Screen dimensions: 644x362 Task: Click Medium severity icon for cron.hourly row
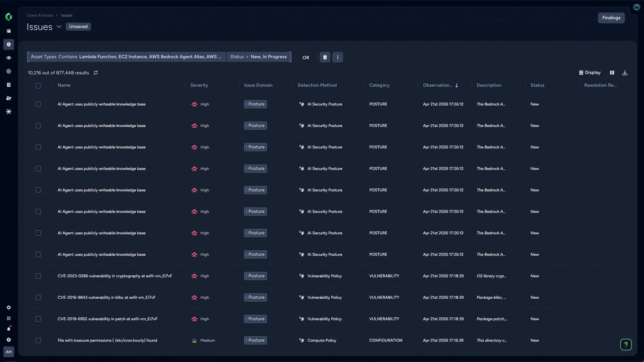(194, 341)
